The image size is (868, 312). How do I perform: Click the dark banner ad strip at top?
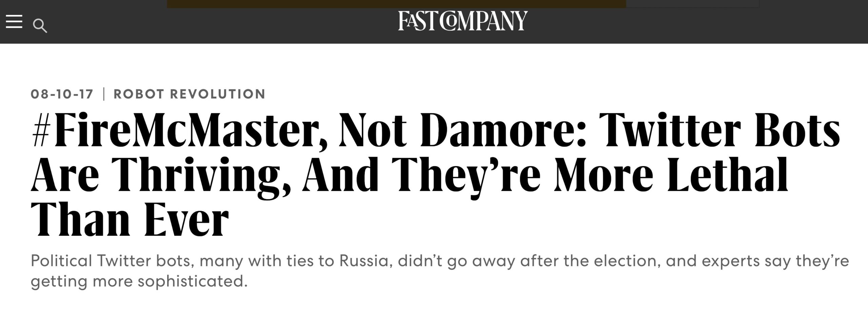(x=396, y=4)
